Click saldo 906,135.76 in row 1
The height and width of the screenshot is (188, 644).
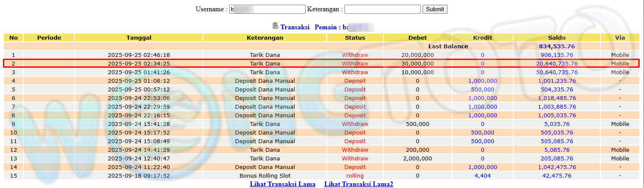(556, 55)
